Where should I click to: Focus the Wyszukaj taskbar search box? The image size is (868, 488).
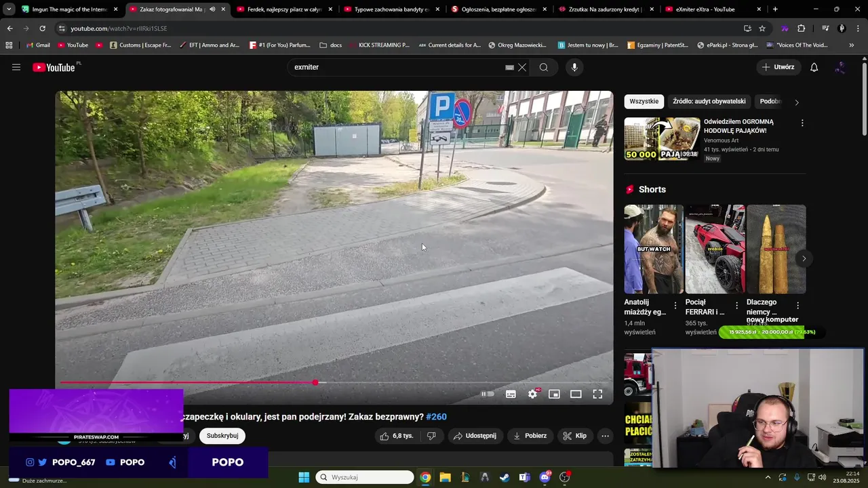click(x=365, y=477)
